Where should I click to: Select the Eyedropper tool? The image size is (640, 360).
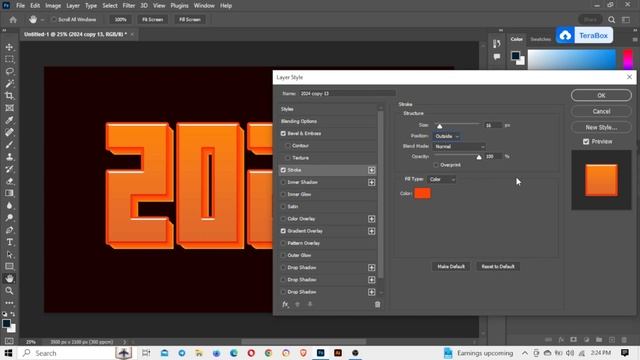click(9, 120)
